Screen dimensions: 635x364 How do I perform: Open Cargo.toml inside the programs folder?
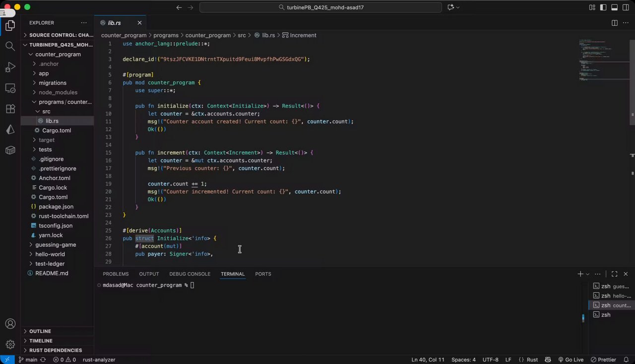click(x=57, y=130)
